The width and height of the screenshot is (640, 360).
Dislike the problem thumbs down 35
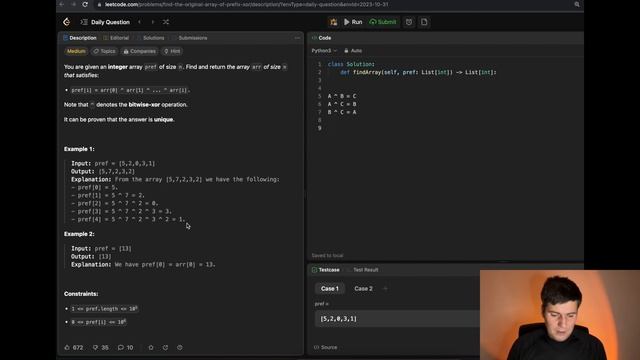100,348
